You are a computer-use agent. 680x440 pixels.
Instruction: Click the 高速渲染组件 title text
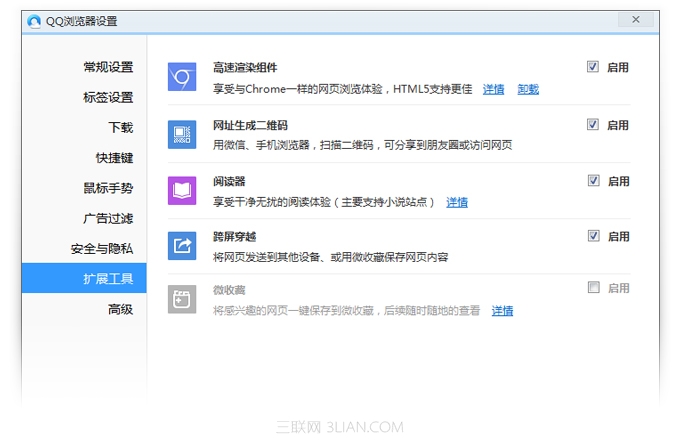click(245, 68)
